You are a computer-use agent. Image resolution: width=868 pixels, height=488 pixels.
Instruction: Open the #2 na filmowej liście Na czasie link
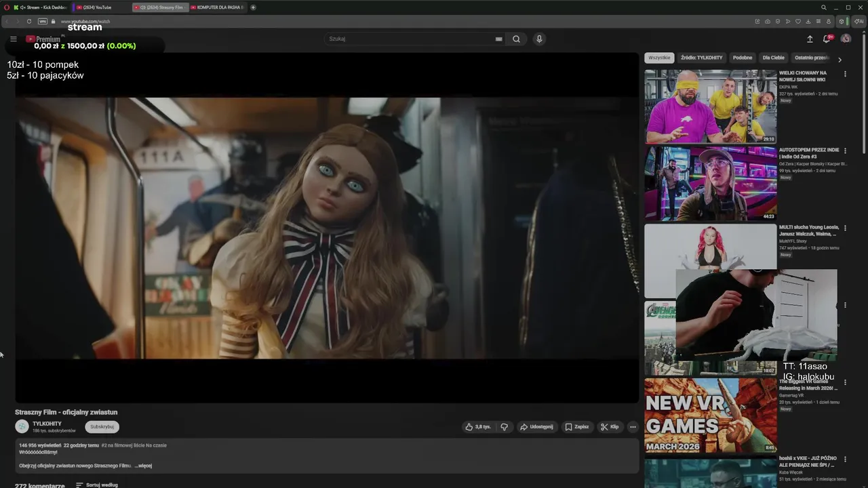(x=134, y=445)
